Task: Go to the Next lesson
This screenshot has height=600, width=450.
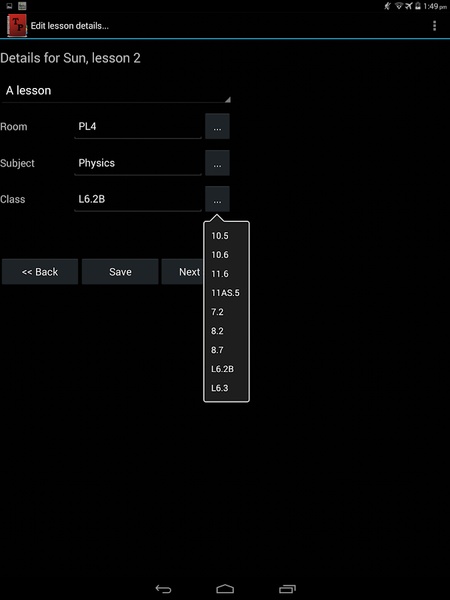Action: [183, 272]
